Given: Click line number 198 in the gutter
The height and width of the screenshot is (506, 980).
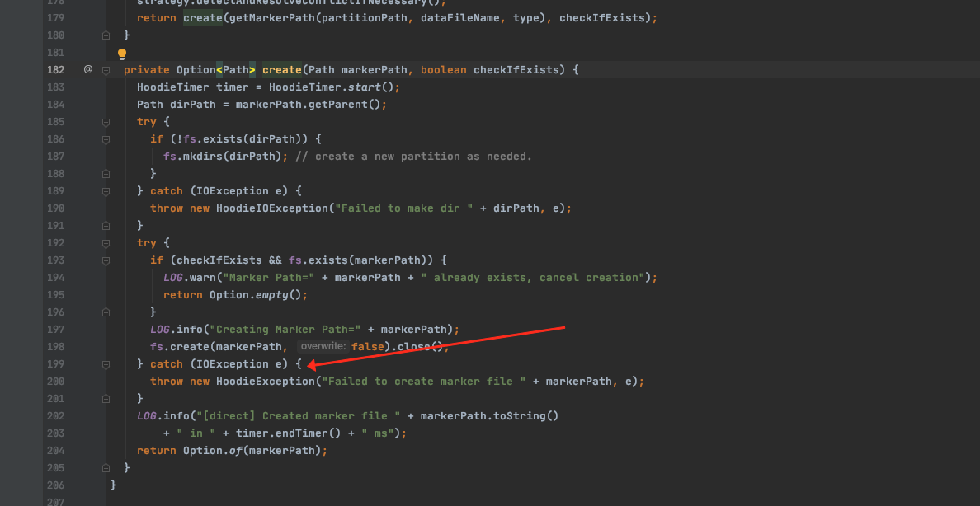Looking at the screenshot, I should (55, 347).
